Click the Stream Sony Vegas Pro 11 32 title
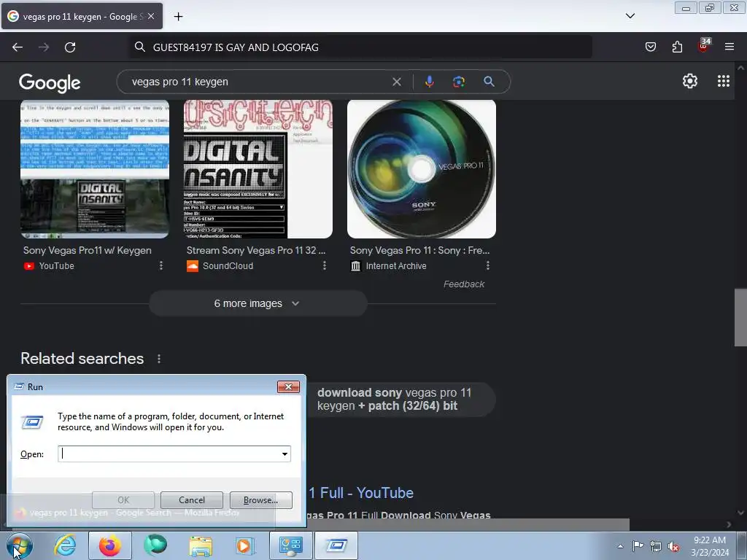Screen dimensions: 747x560 [x=256, y=251]
